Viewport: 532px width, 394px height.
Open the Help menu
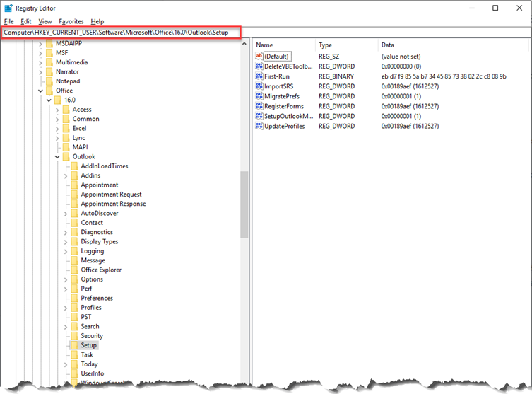97,21
